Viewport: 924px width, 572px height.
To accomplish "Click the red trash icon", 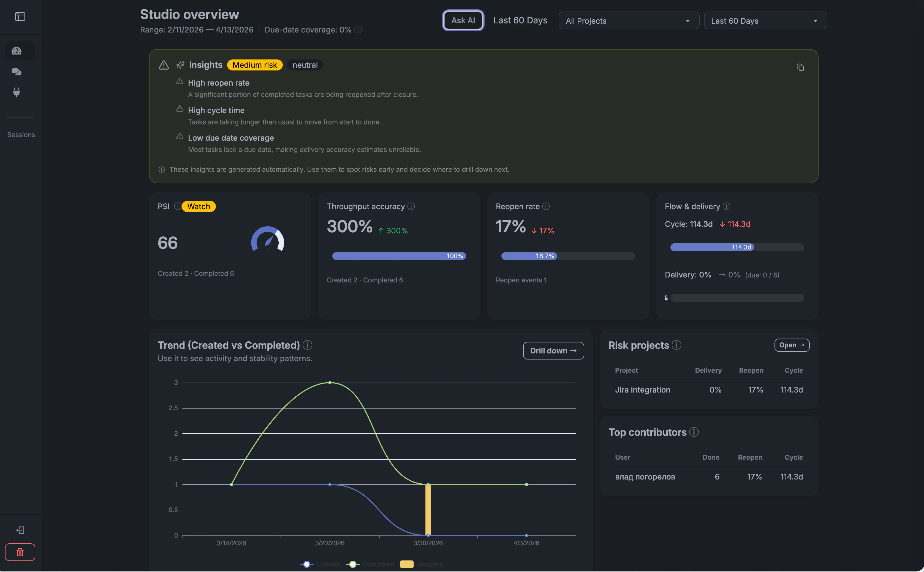I will coord(20,552).
